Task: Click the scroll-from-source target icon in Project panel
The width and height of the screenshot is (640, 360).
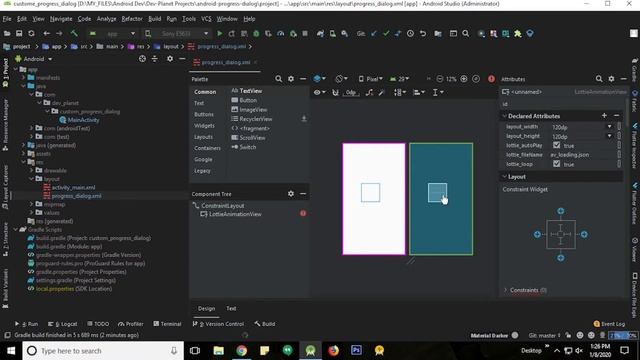Action: click(x=142, y=59)
